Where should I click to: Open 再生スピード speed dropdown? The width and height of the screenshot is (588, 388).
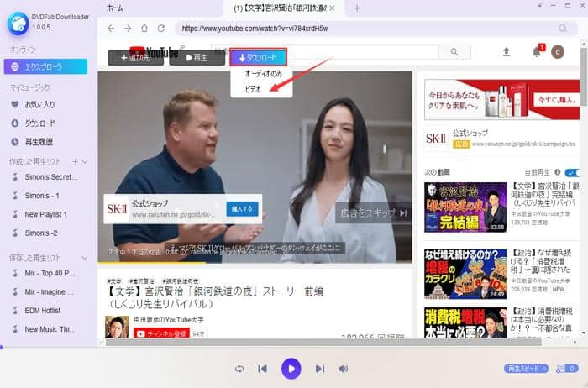526,369
